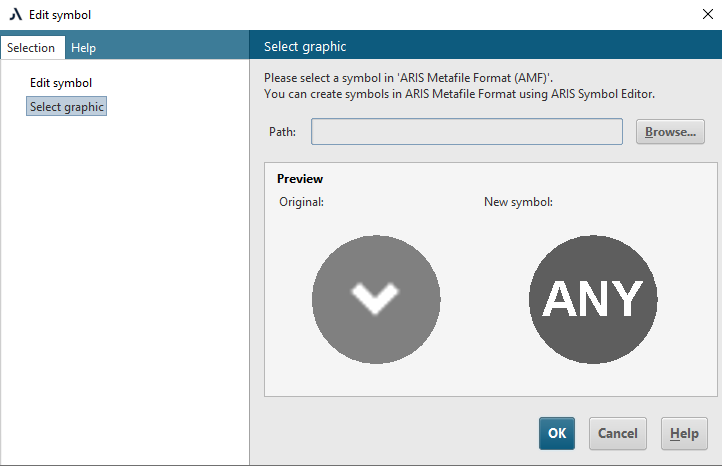Switch to the Selection tab

pos(31,48)
